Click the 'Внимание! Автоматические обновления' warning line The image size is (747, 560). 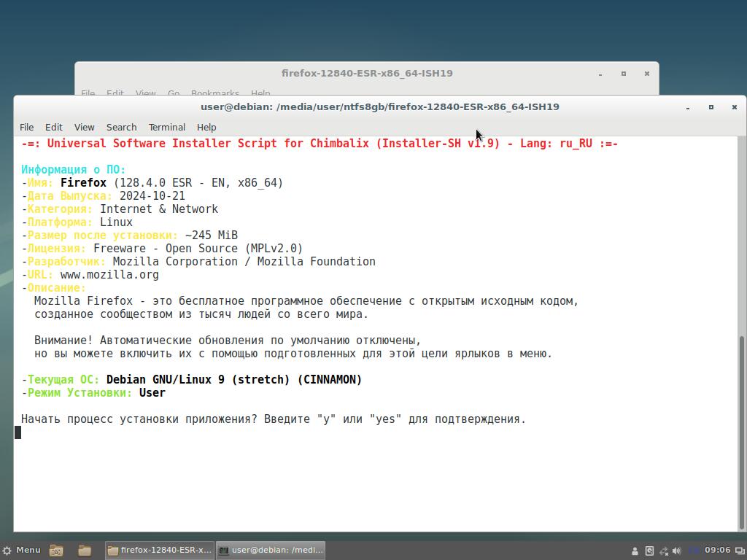[x=228, y=341]
